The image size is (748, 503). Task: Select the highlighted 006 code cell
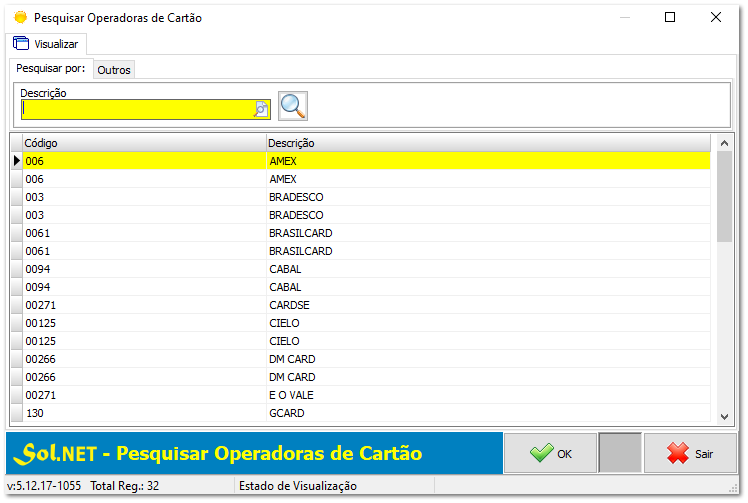coord(144,161)
